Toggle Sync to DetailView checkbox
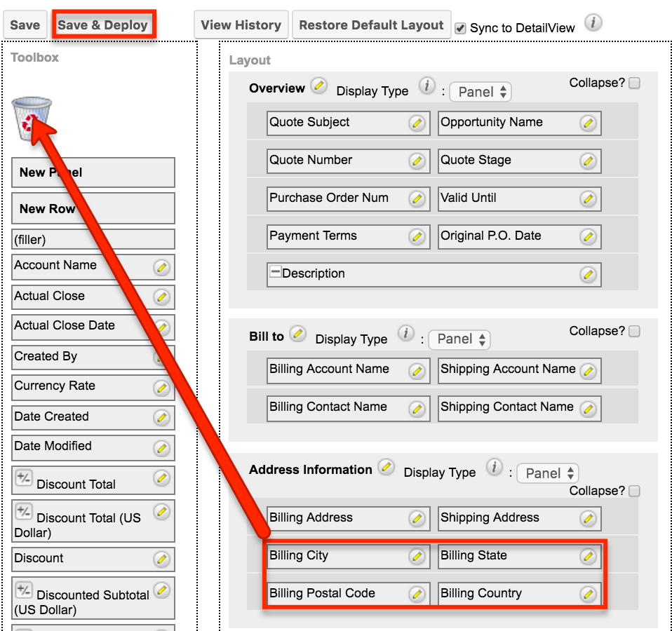 click(460, 28)
